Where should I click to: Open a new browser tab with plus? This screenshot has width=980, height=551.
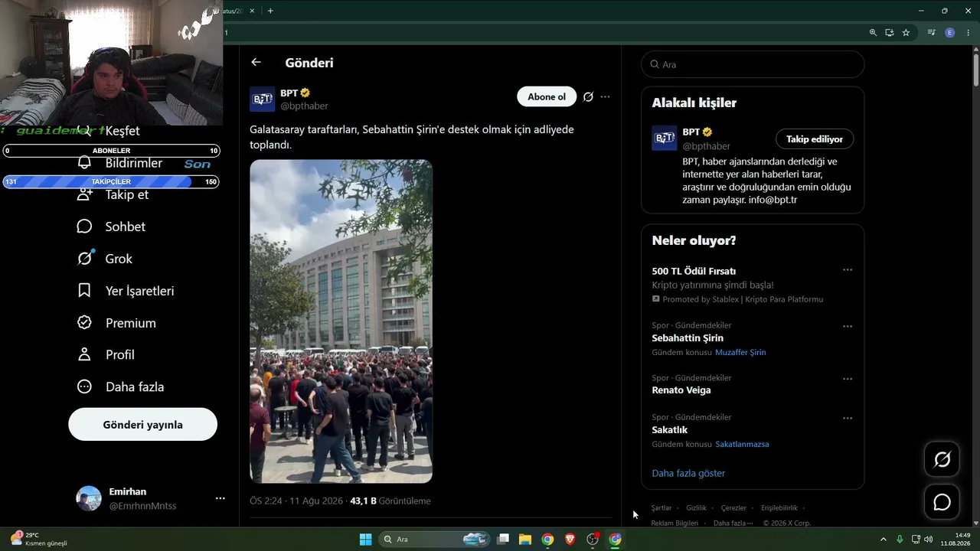(270, 11)
